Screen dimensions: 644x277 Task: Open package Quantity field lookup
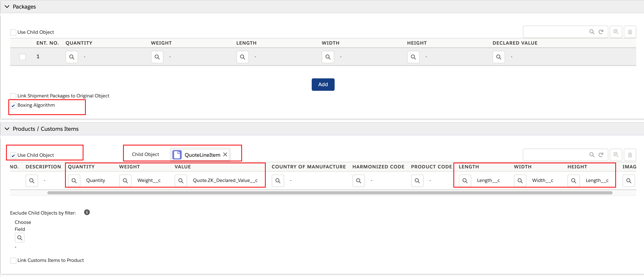coord(72,57)
